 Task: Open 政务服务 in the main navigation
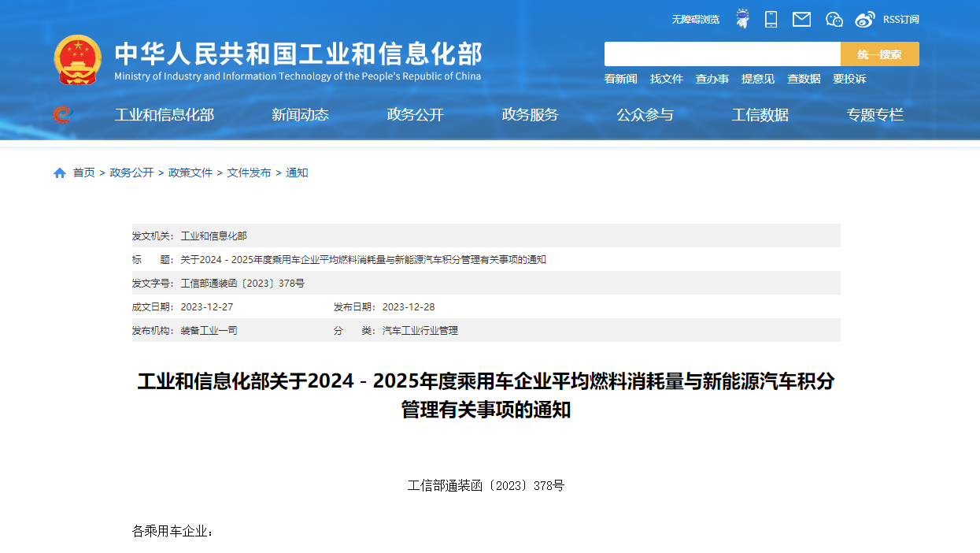530,115
